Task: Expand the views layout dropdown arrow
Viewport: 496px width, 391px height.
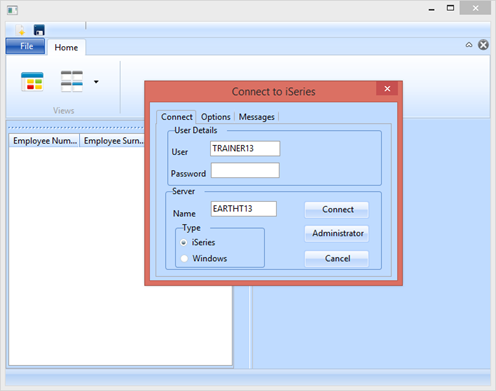Action: click(96, 82)
